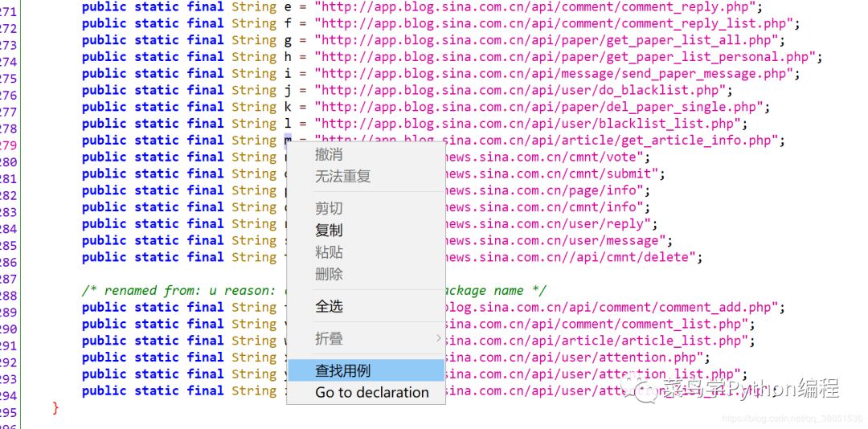Click 删除 in the context menu

click(x=329, y=274)
